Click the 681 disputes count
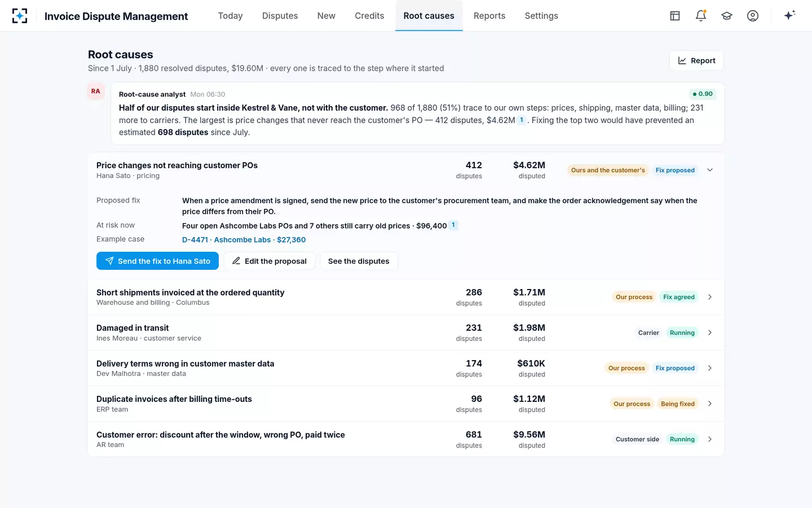The height and width of the screenshot is (508, 812). pos(474,435)
